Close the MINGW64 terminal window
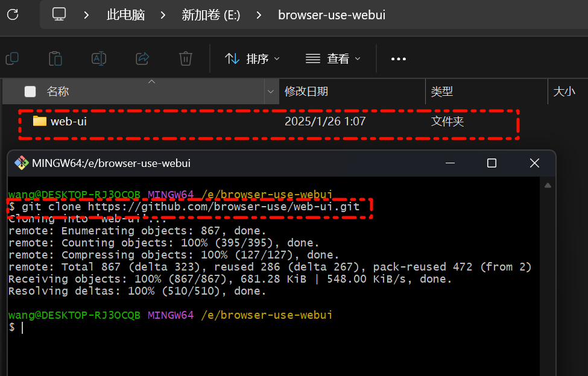Viewport: 588px width, 376px height. 534,163
